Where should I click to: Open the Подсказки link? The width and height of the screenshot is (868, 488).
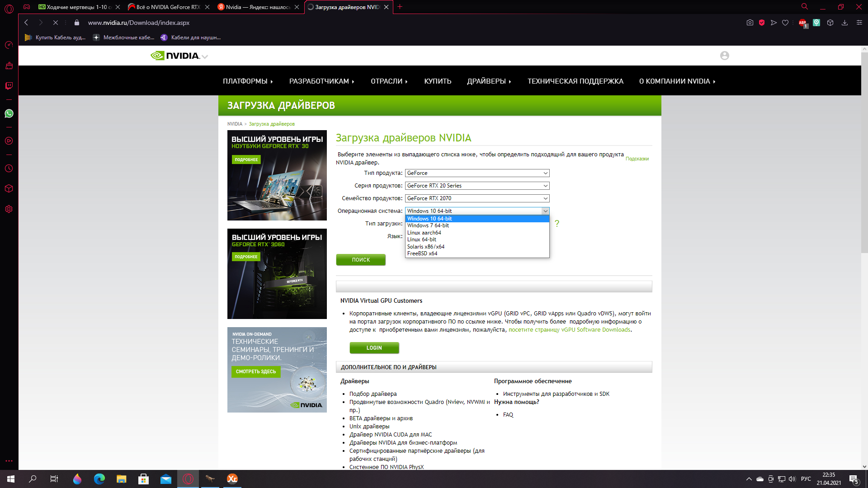[637, 159]
